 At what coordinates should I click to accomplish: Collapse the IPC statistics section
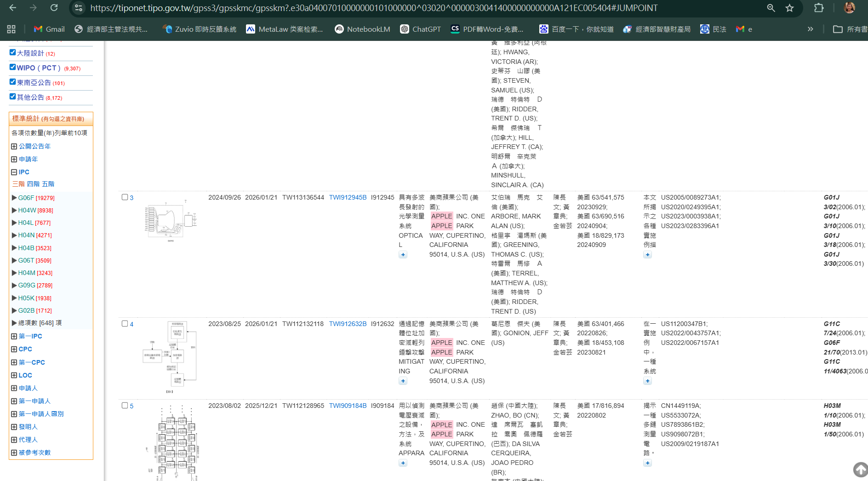coord(14,172)
